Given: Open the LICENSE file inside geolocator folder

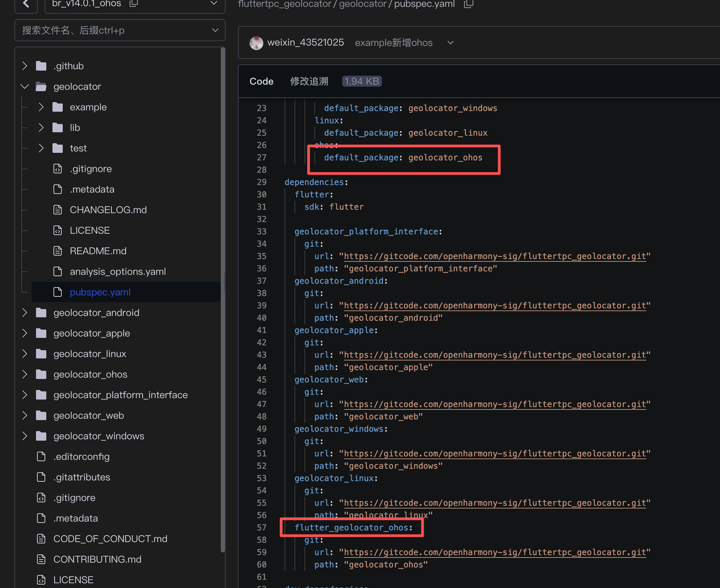Looking at the screenshot, I should [90, 230].
